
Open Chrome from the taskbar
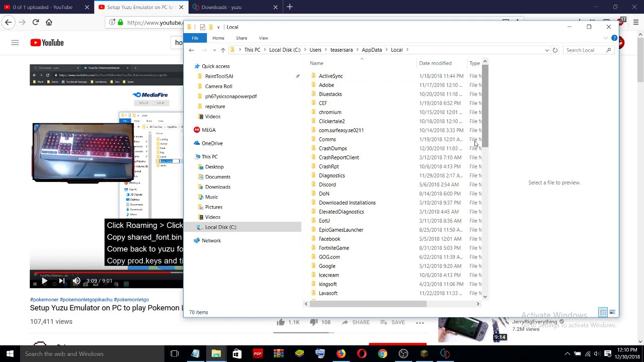382,354
